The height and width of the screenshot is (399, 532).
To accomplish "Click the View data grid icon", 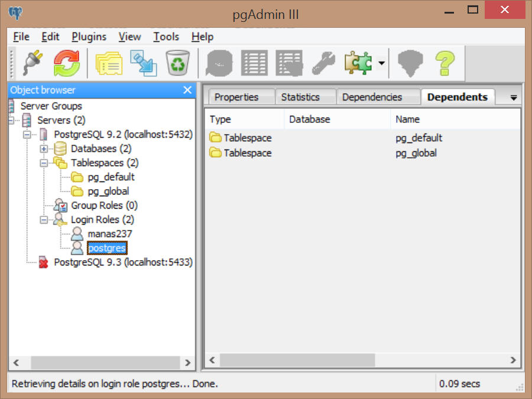I will click(254, 63).
